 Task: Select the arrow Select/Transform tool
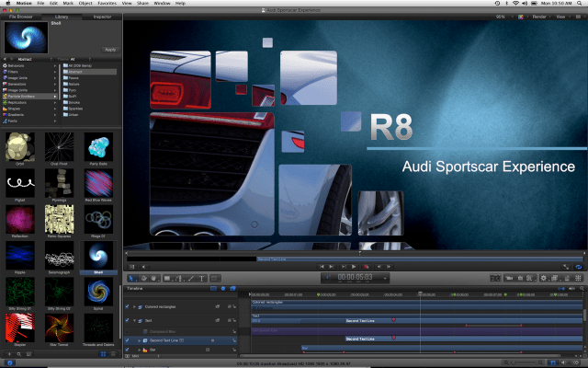coord(130,277)
